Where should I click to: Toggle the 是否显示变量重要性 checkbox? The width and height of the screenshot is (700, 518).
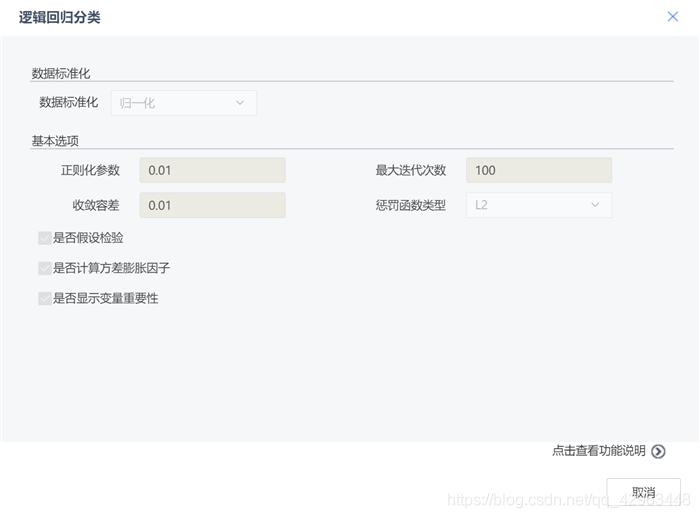[45, 299]
